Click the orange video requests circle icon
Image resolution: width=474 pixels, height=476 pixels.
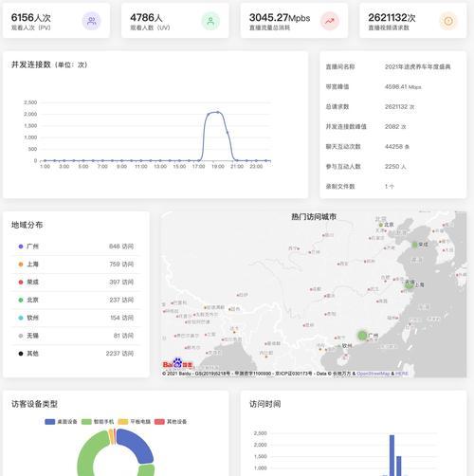click(448, 21)
